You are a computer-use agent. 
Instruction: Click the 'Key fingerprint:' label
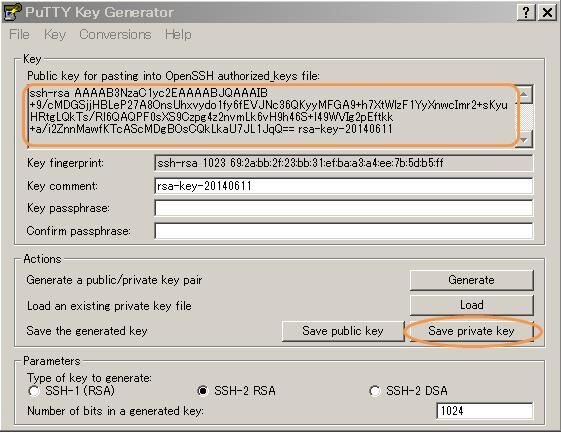pos(65,163)
